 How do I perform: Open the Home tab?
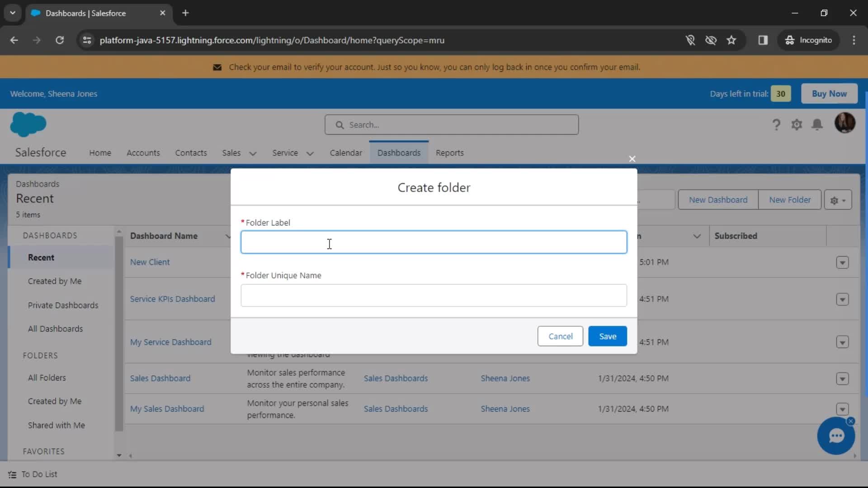100,153
